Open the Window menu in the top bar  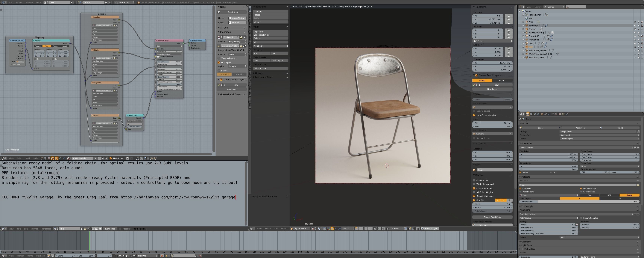point(29,2)
